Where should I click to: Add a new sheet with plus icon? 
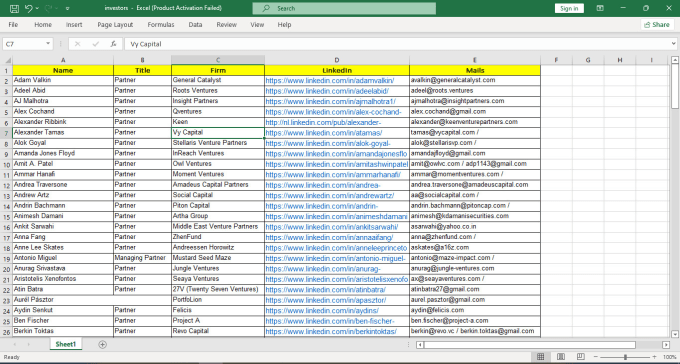click(x=102, y=344)
